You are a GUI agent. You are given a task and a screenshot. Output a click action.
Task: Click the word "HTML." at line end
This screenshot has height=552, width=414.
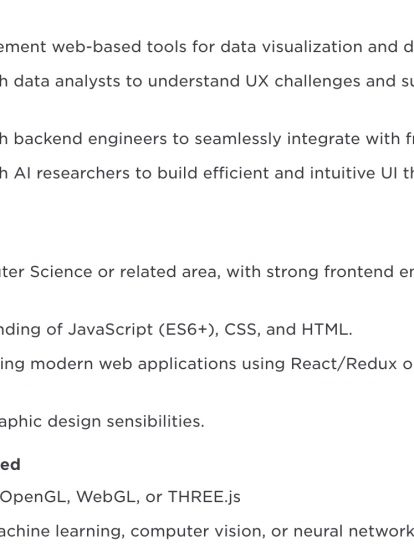click(x=327, y=330)
